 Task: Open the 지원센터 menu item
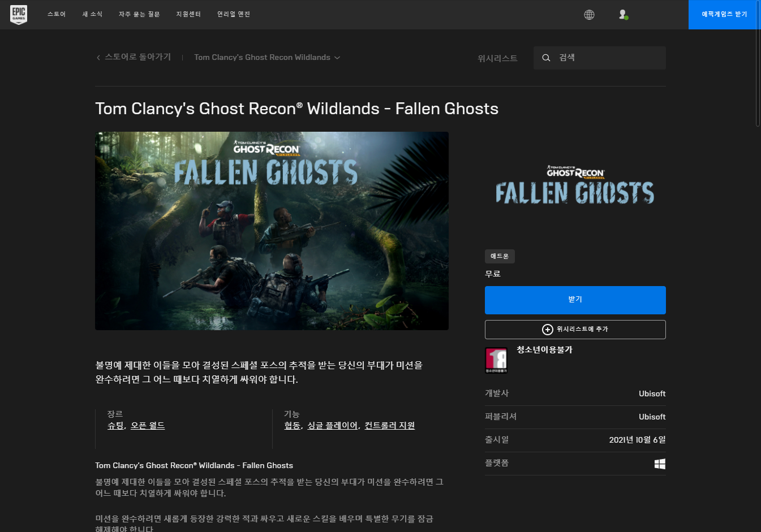click(x=188, y=15)
